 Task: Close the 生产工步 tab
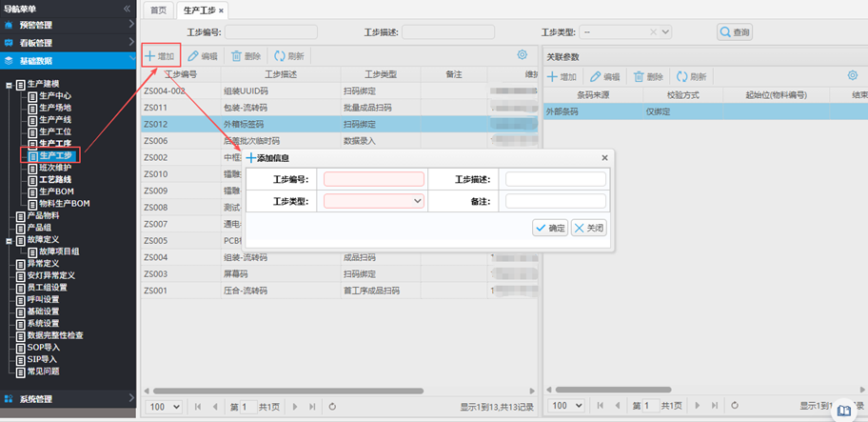pos(222,10)
